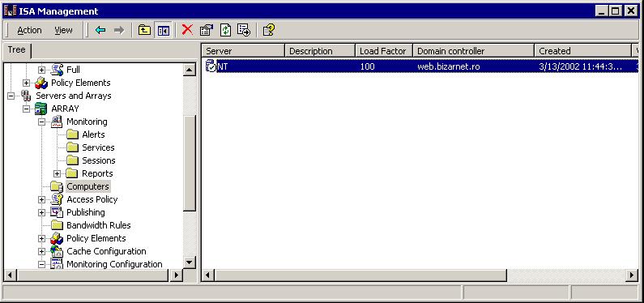Sort by the Domain controller column header
Viewport: 644px width, 303px height.
pyautogui.click(x=473, y=51)
